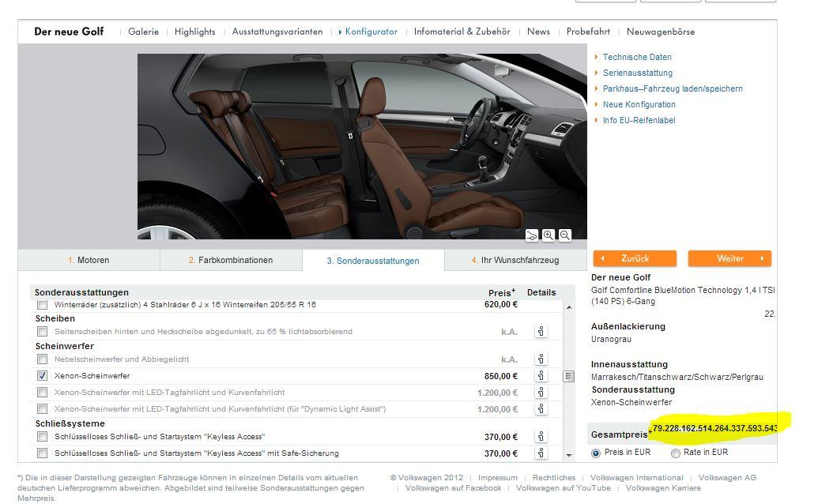Click the Der neue Golf page title
The image size is (818, 504).
click(x=69, y=32)
